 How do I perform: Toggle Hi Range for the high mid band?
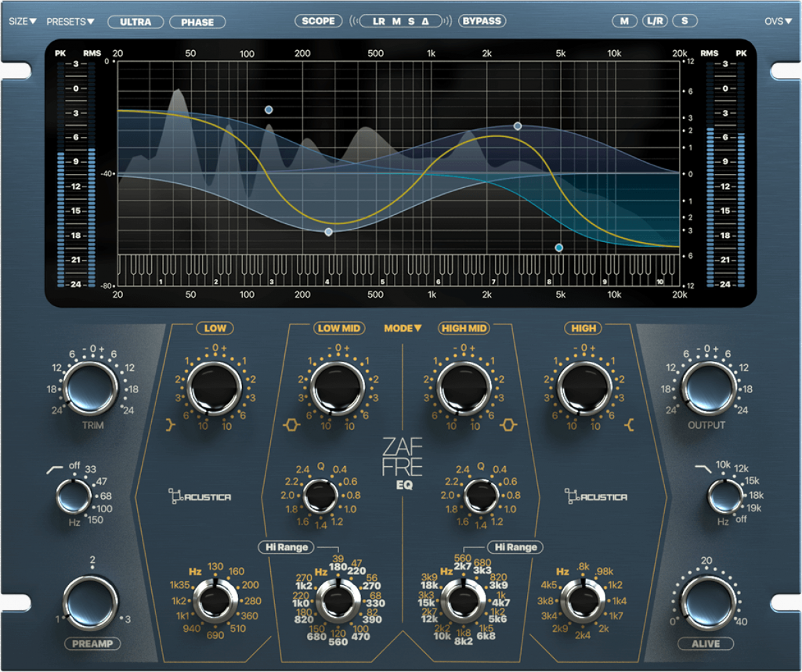click(x=515, y=547)
